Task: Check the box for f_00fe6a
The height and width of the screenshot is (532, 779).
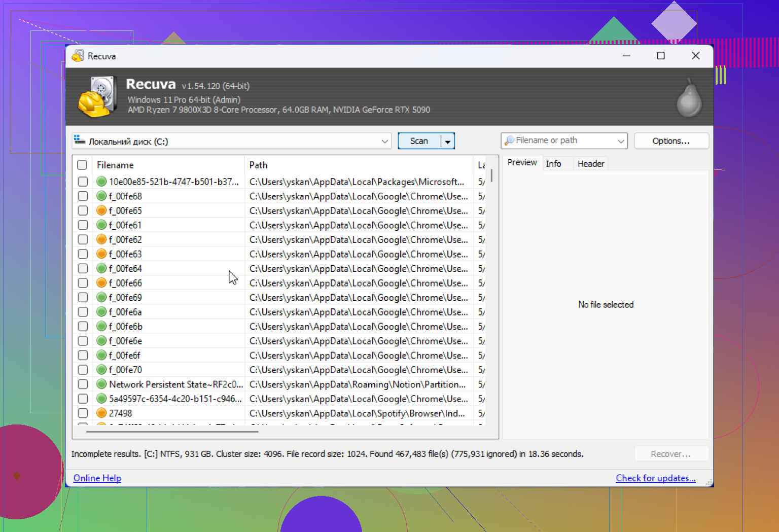Action: coord(83,312)
